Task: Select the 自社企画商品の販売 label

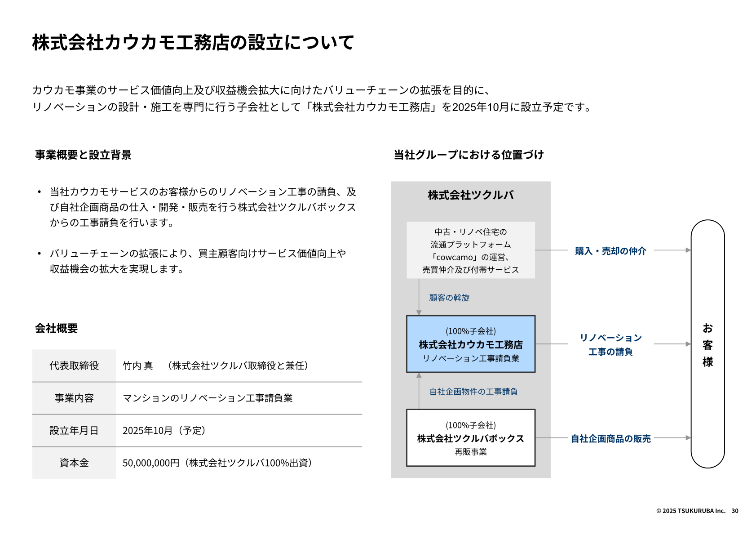Action: [610, 439]
